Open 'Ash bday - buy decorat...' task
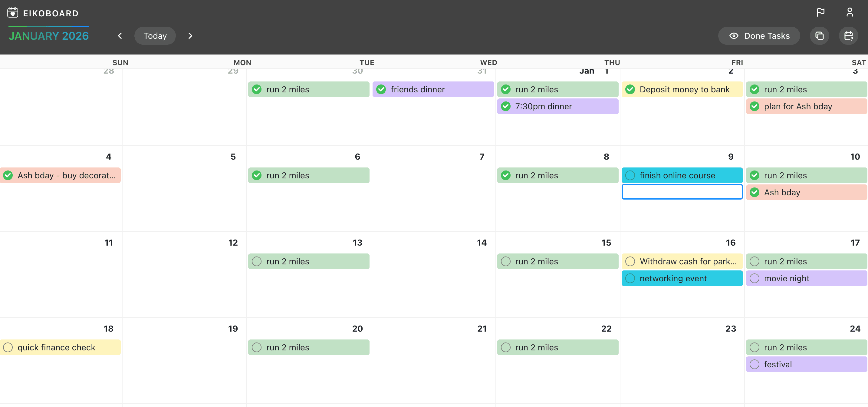This screenshot has width=868, height=407. [x=66, y=175]
